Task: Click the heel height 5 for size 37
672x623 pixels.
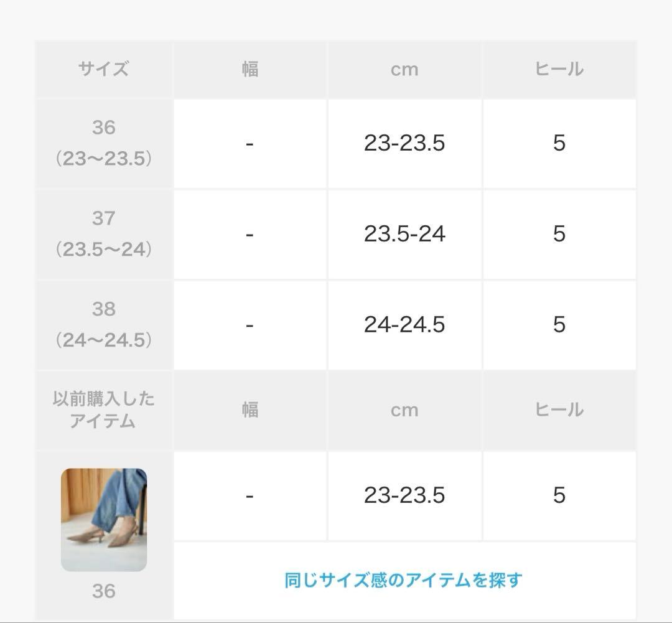Action: coord(559,235)
